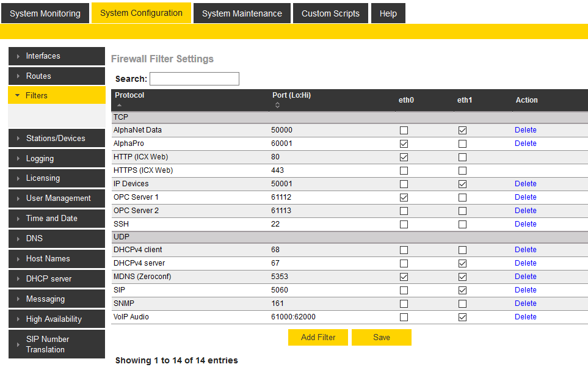Click the Search input field
The height and width of the screenshot is (367, 588).
coord(194,79)
